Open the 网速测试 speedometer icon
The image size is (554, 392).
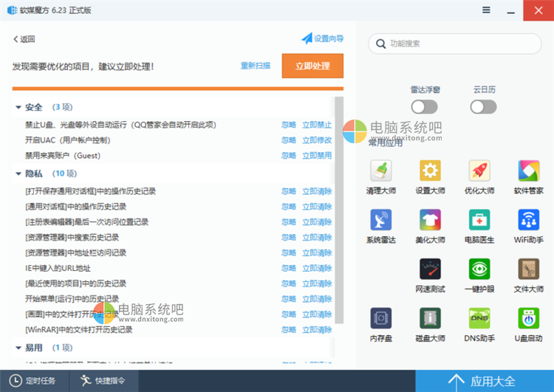click(x=430, y=269)
